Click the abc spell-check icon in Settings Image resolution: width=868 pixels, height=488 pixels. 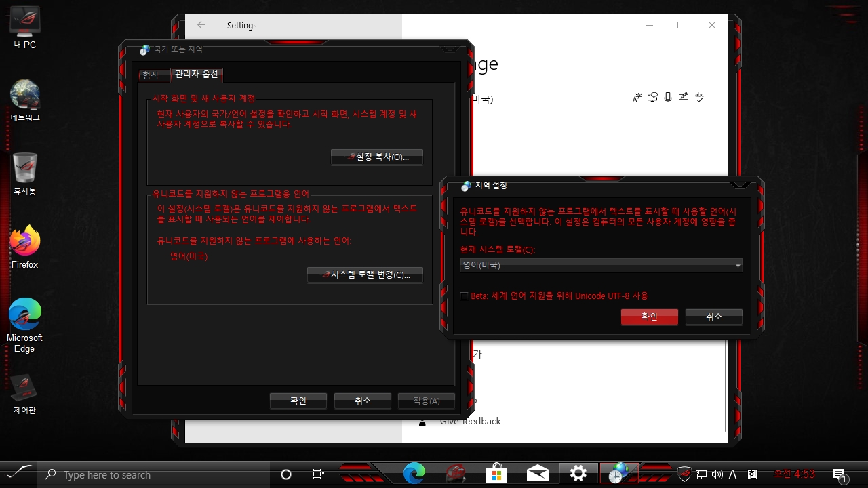[699, 98]
